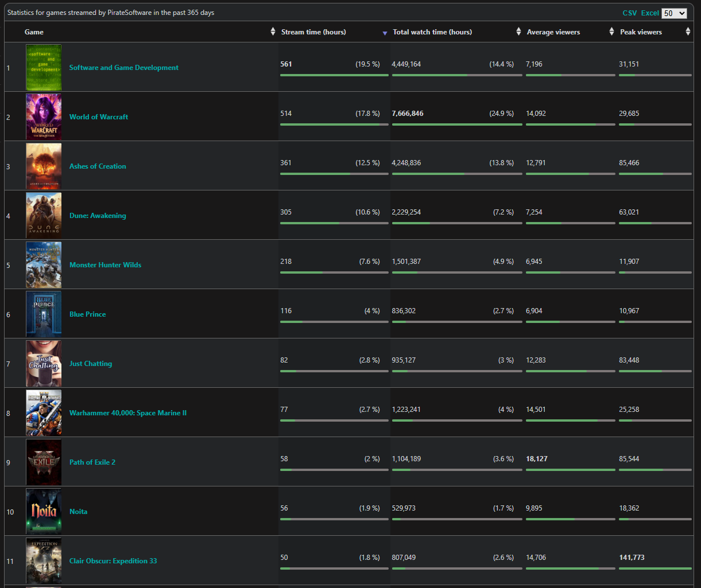Open the Monster Hunter Wilds link
This screenshot has width=701, height=588.
(105, 265)
